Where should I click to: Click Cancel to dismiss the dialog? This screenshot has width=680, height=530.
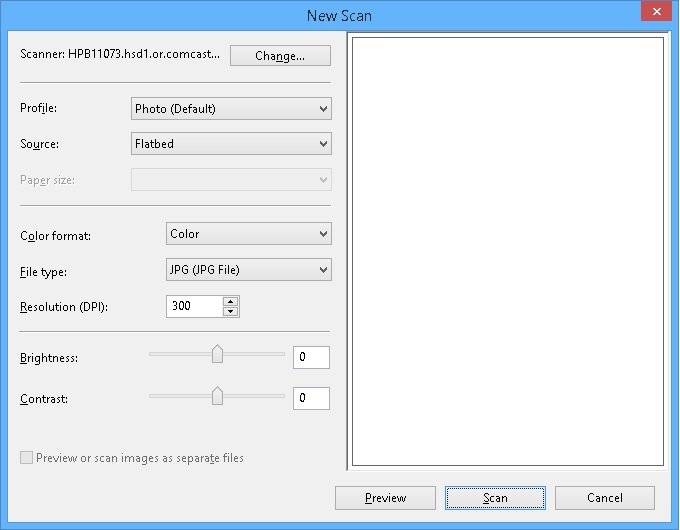point(605,498)
